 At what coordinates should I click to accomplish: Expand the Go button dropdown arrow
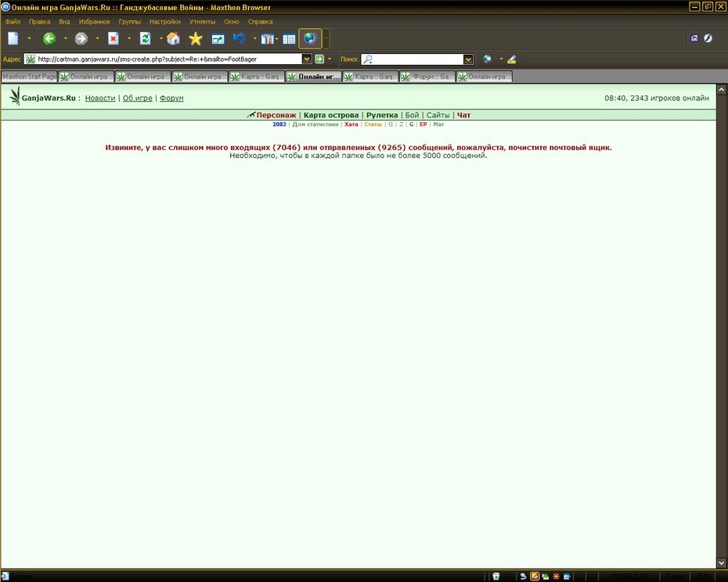tap(330, 59)
